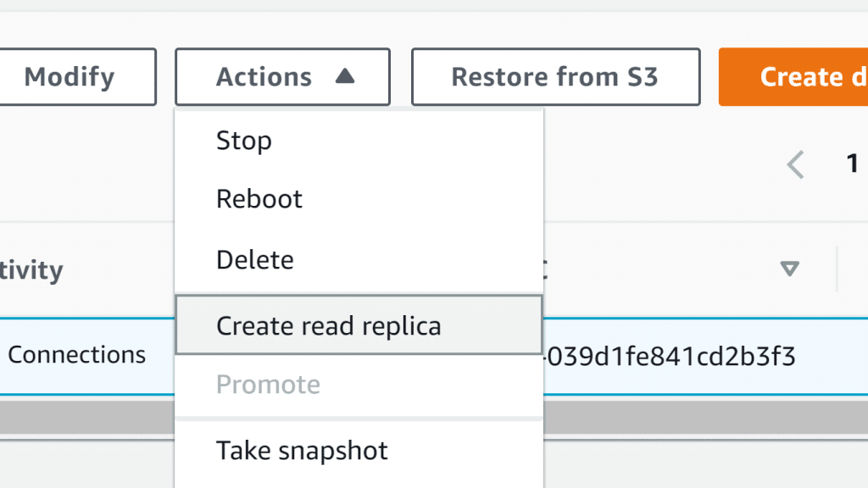Click the Restore from S3 button
Image resolution: width=868 pixels, height=488 pixels.
(555, 77)
